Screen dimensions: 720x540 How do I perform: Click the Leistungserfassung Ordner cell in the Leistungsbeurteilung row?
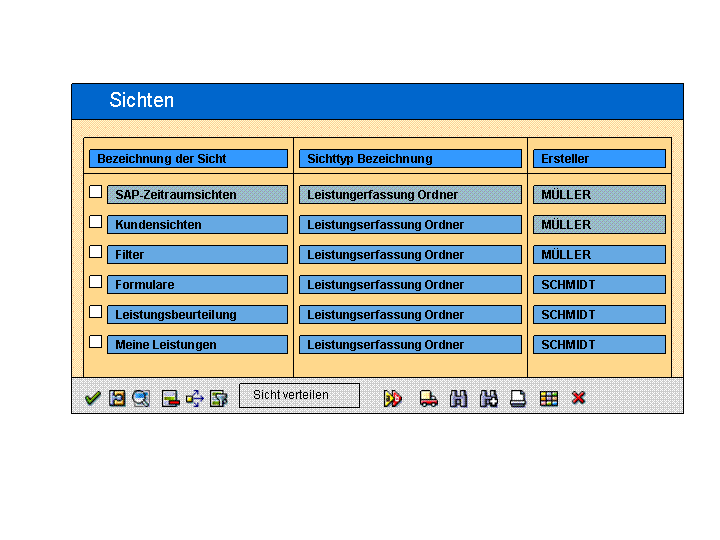click(410, 315)
